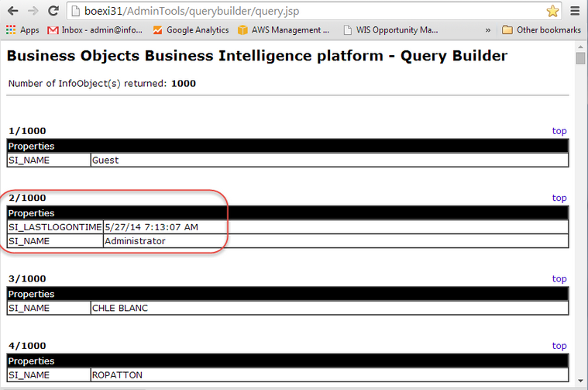Open the Apps bookmarks shortcut
Viewport: 588px width, 390px height.
point(22,30)
